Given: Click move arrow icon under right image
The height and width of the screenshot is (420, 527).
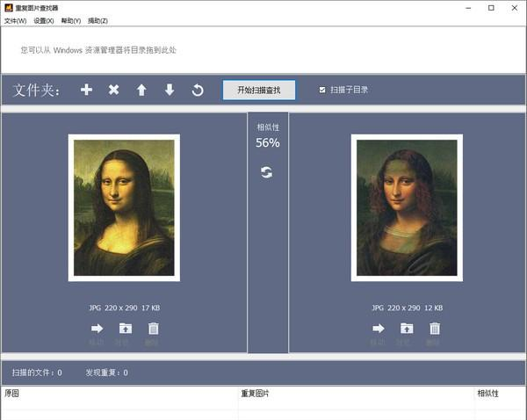Looking at the screenshot, I should (379, 329).
